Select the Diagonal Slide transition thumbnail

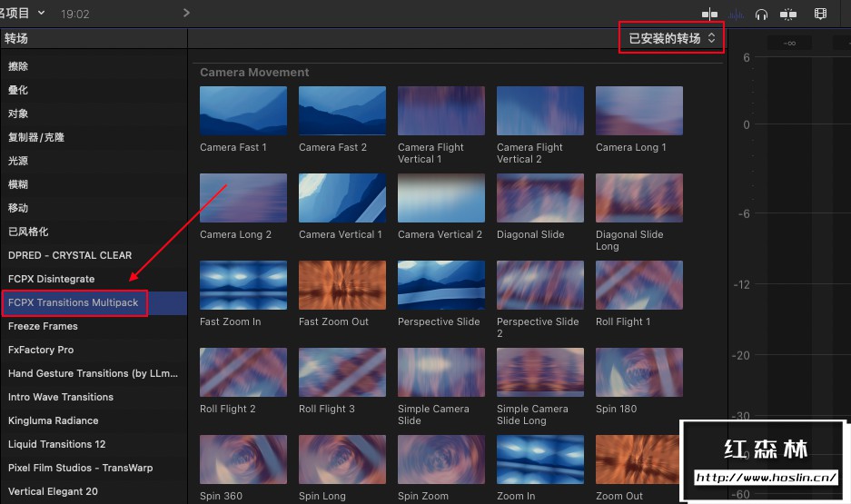pyautogui.click(x=539, y=198)
